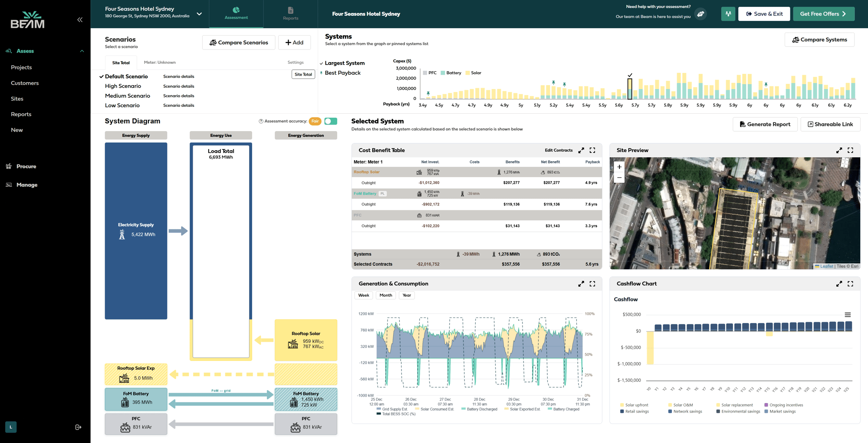Image resolution: width=868 pixels, height=443 pixels.
Task: Click Get Free Offers
Action: (x=824, y=14)
